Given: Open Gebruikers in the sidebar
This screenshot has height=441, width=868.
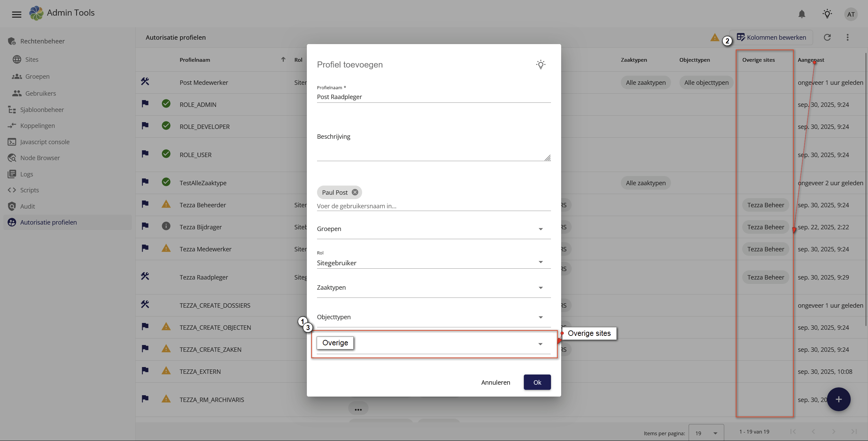Looking at the screenshot, I should (x=40, y=93).
